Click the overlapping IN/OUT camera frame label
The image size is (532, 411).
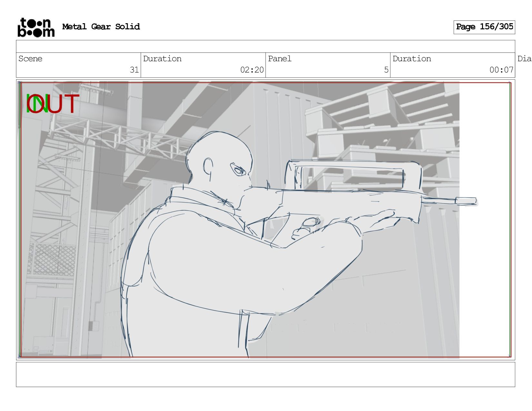[53, 104]
